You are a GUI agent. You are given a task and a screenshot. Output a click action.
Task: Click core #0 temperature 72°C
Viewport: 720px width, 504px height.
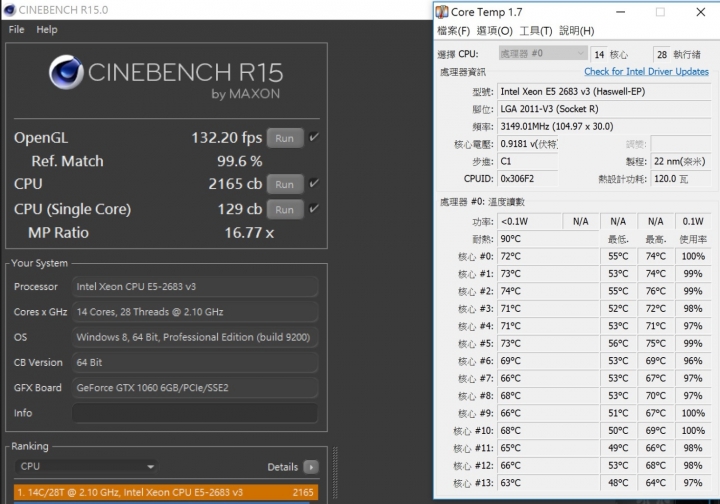pos(548,256)
